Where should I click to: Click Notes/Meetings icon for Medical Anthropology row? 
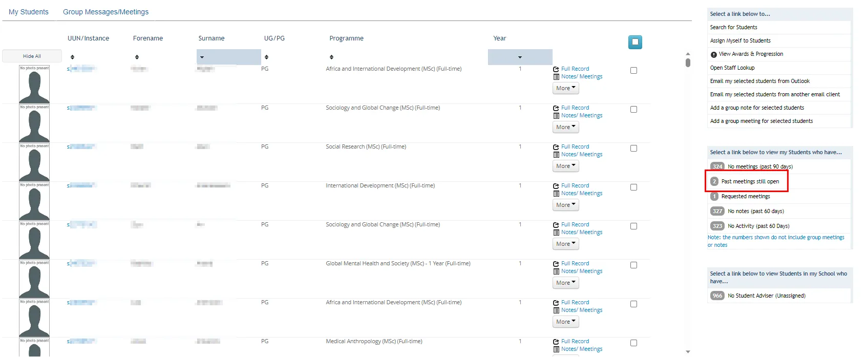tap(556, 349)
